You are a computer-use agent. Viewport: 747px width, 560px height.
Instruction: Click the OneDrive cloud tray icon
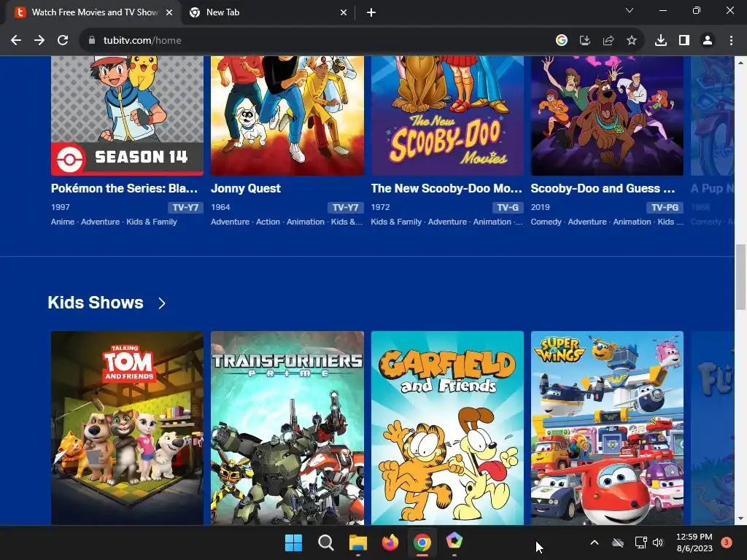(x=618, y=542)
